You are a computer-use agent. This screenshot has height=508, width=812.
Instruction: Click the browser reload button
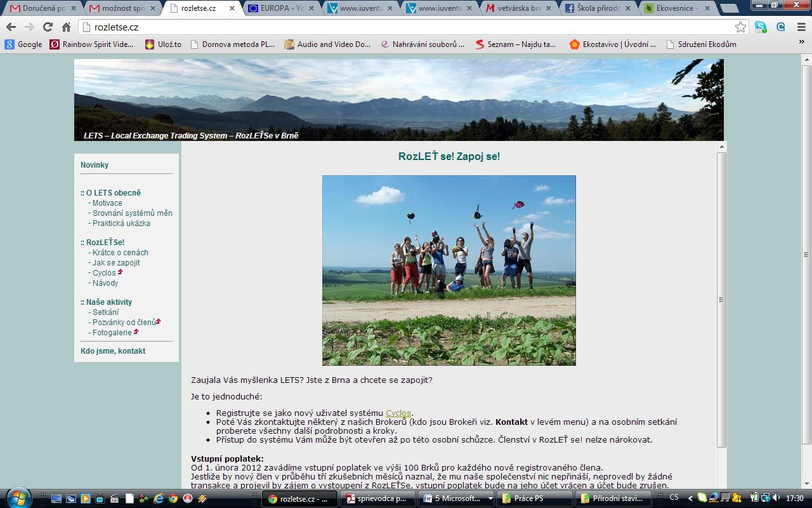pos(48,27)
